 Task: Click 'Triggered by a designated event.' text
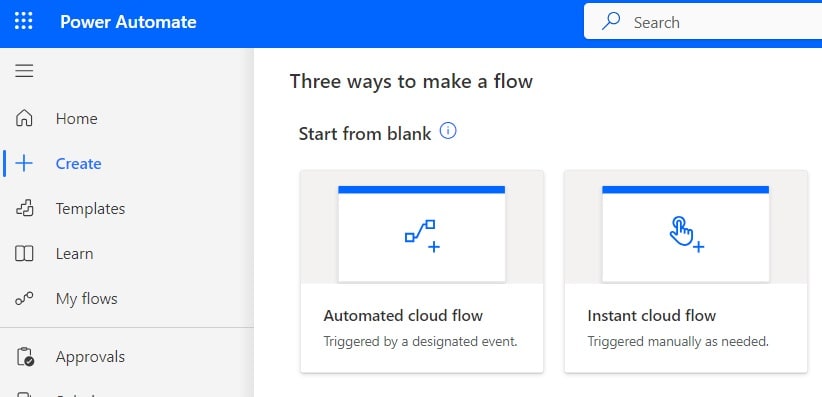420,342
